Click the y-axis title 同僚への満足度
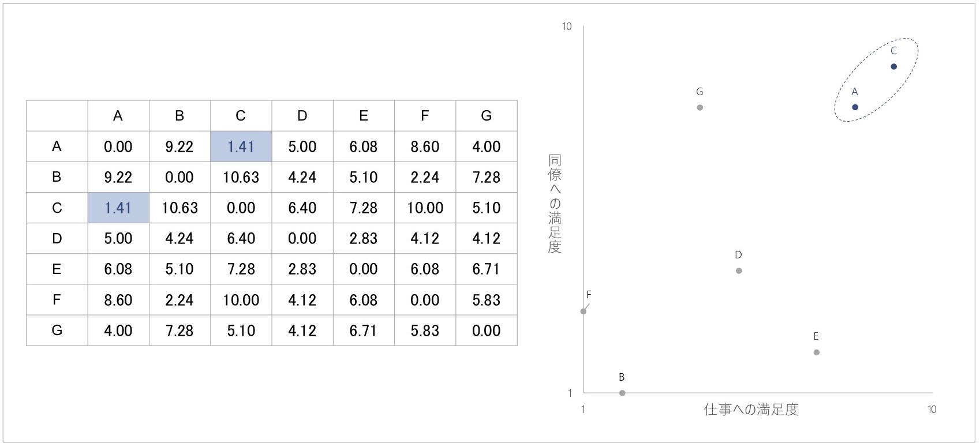 coord(555,204)
